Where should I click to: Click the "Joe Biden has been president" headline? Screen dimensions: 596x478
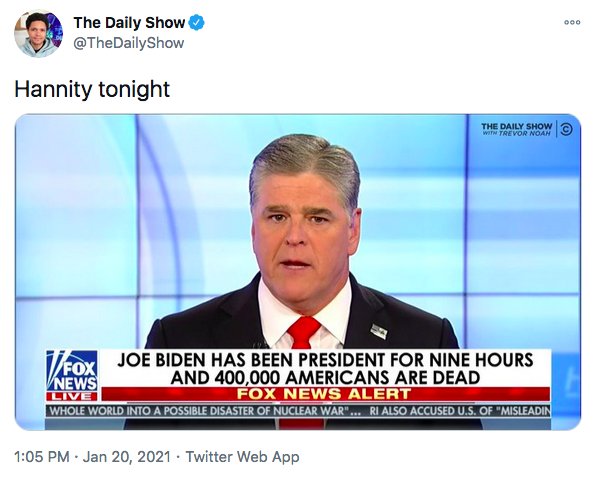(325, 369)
